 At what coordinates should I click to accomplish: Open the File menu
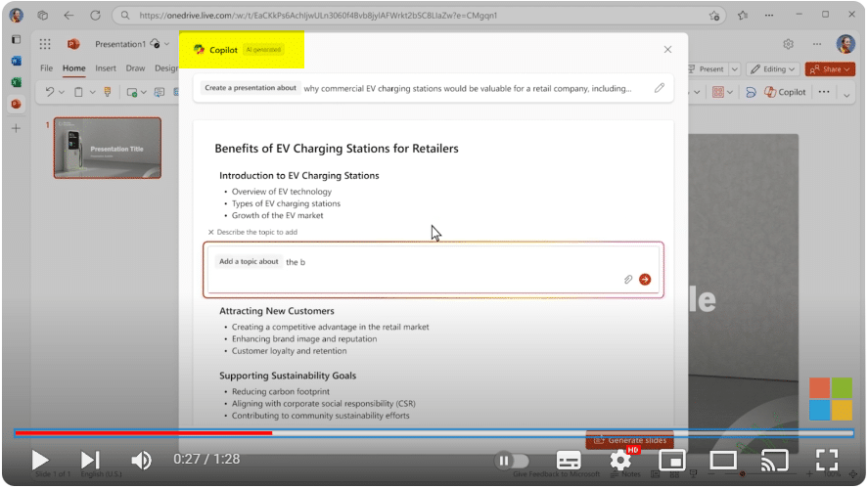point(47,68)
